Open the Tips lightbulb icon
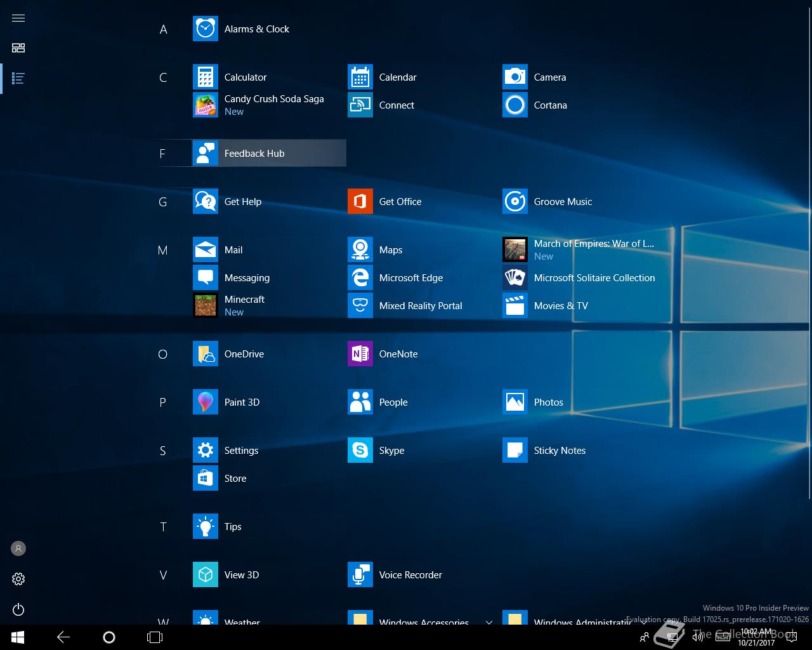This screenshot has height=650, width=812. point(206,527)
